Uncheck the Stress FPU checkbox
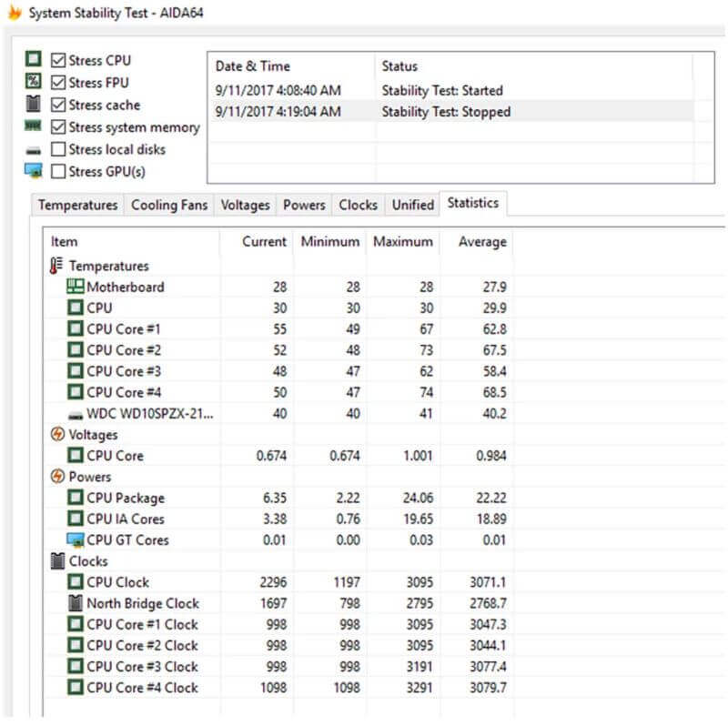The image size is (728, 726). pos(58,83)
